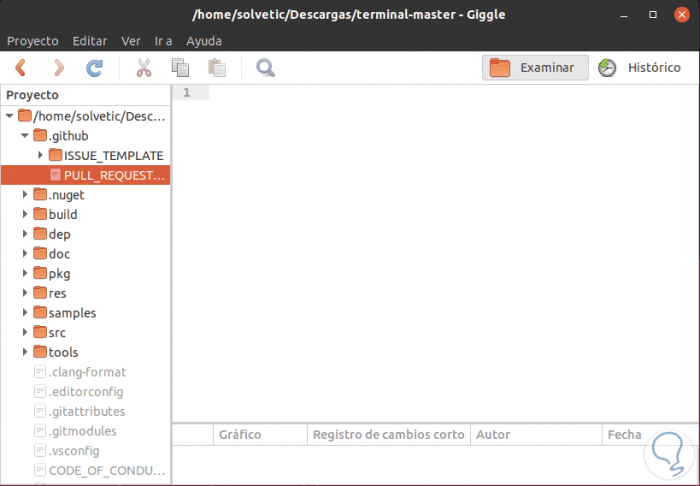700x486 pixels.
Task: Select the .vsconfig file
Action: (x=74, y=450)
